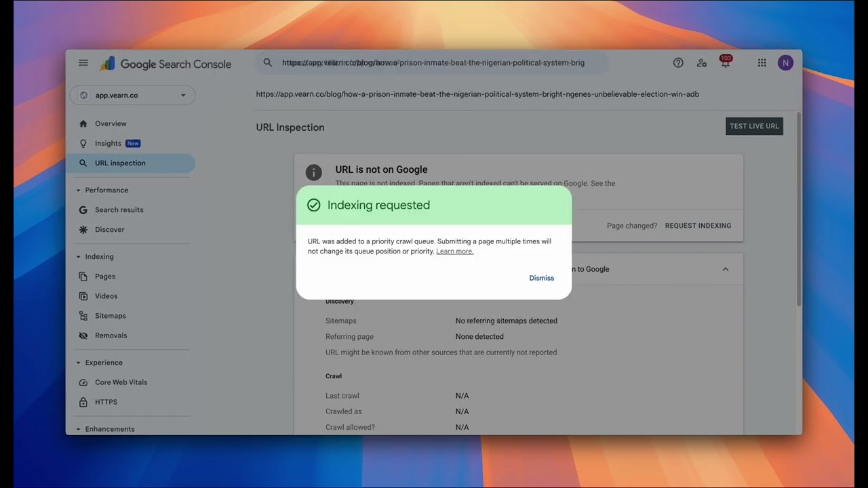Click 'No referring sitemaps detected' text
The height and width of the screenshot is (488, 868).
[x=507, y=321]
